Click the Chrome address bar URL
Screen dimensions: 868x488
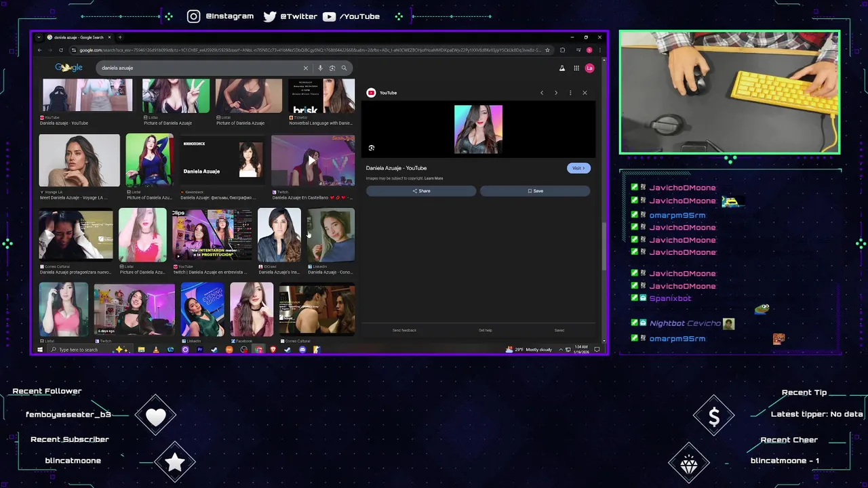click(309, 50)
